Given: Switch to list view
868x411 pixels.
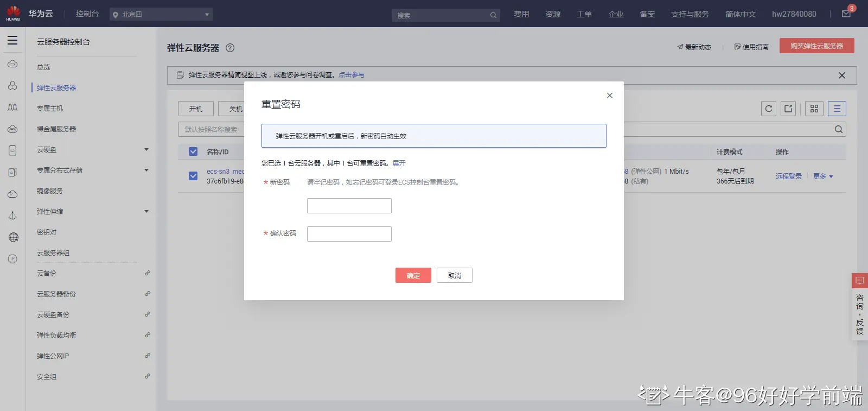Looking at the screenshot, I should point(837,109).
